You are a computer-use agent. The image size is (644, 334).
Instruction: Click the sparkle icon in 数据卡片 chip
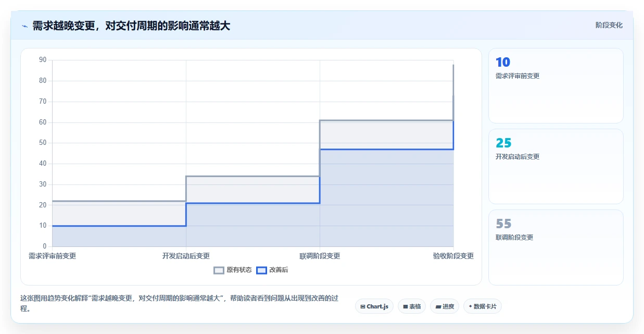(x=470, y=306)
